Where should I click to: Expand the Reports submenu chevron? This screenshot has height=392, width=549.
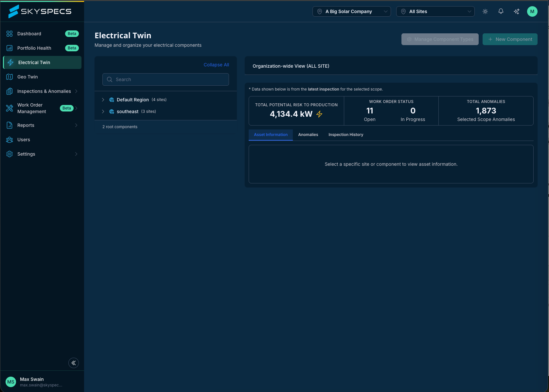click(x=76, y=125)
